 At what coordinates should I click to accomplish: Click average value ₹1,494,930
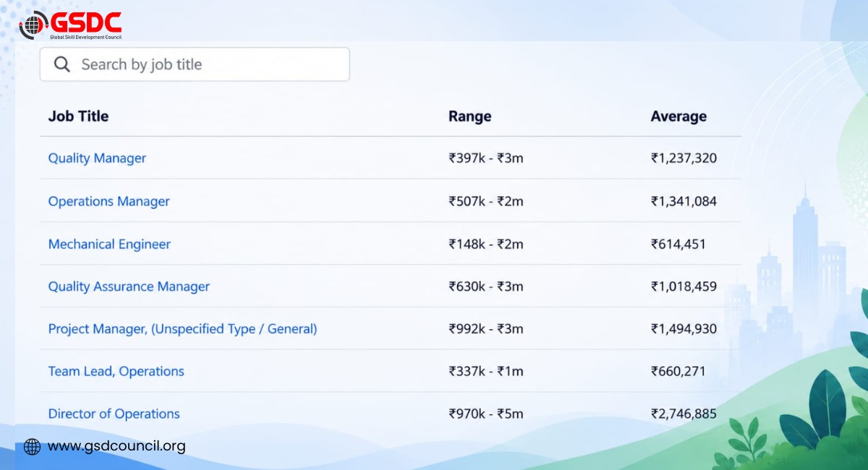pos(684,329)
